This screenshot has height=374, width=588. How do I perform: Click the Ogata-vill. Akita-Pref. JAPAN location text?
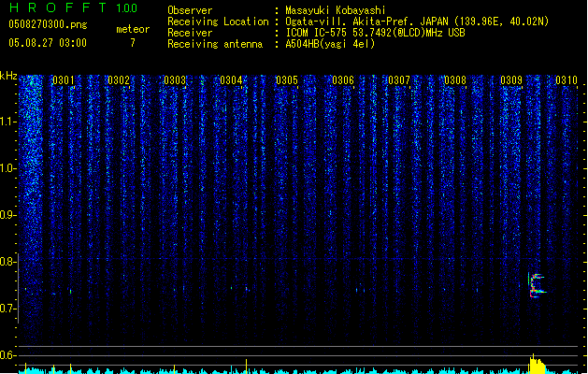click(x=417, y=22)
